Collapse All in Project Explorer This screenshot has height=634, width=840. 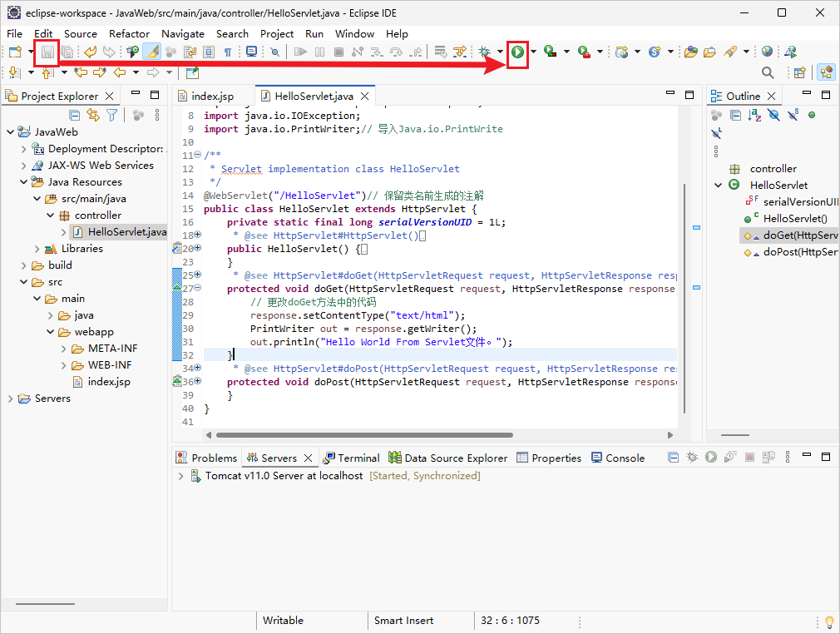pos(75,115)
